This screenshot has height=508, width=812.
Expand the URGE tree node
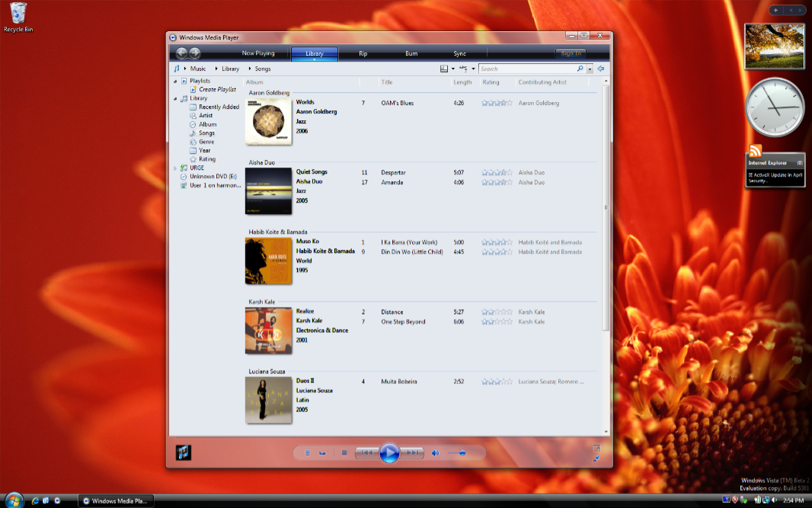point(174,168)
